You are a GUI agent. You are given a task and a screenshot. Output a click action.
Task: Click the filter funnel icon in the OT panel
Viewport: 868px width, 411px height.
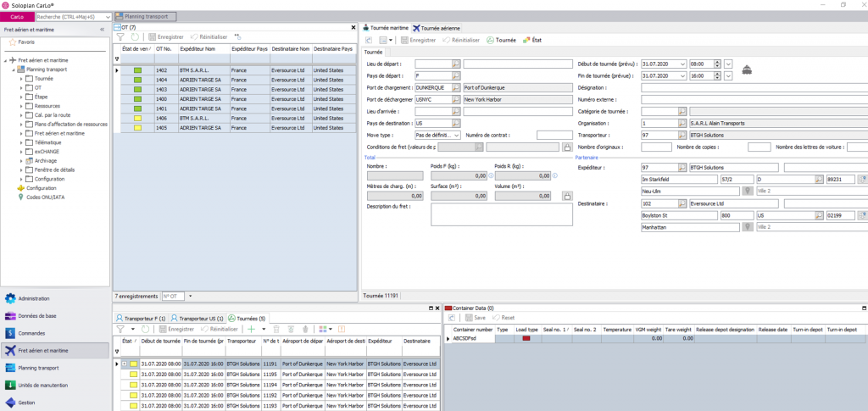pos(119,36)
